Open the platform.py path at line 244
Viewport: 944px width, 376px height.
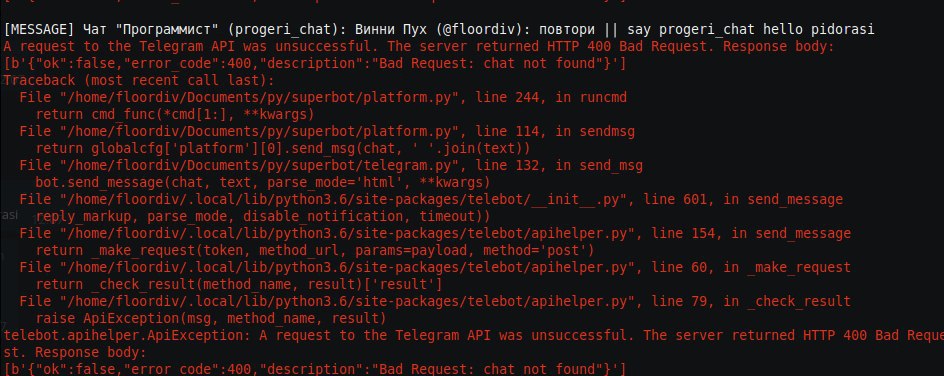[259, 97]
